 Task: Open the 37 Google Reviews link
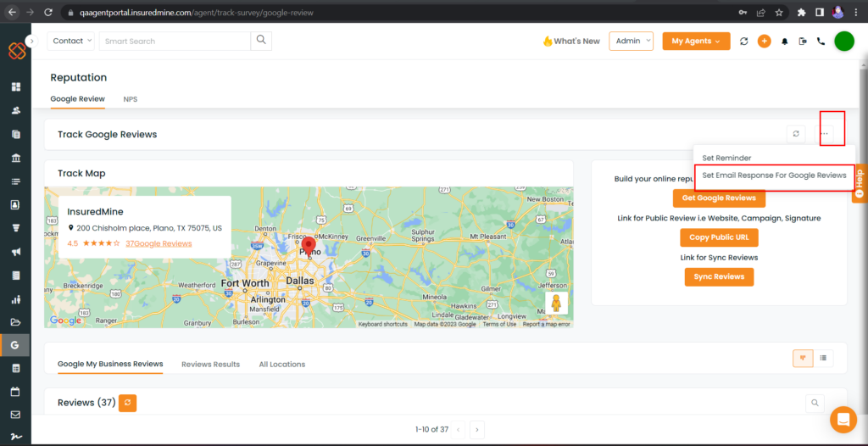click(x=159, y=243)
